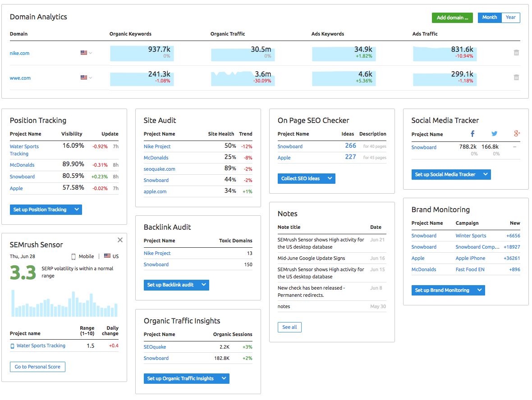This screenshot has width=532, height=400.
Task: Open Apple in On Page SEO Checker
Action: [x=284, y=158]
